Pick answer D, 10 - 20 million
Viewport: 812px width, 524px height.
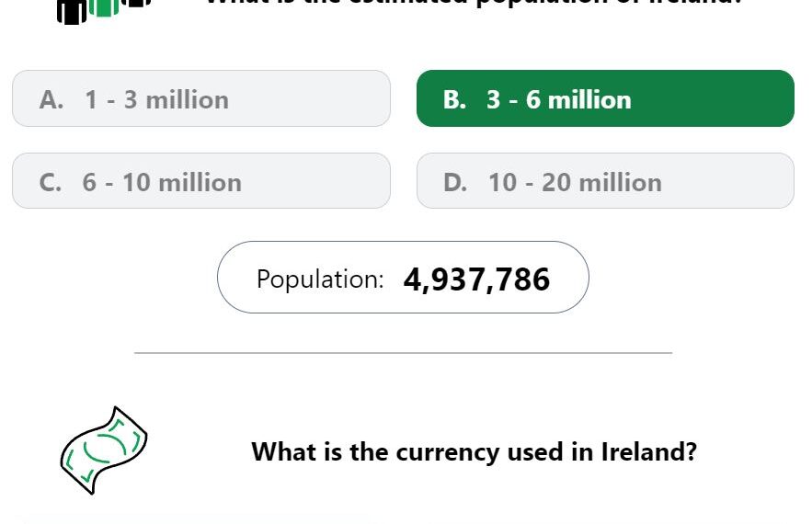[x=605, y=181]
